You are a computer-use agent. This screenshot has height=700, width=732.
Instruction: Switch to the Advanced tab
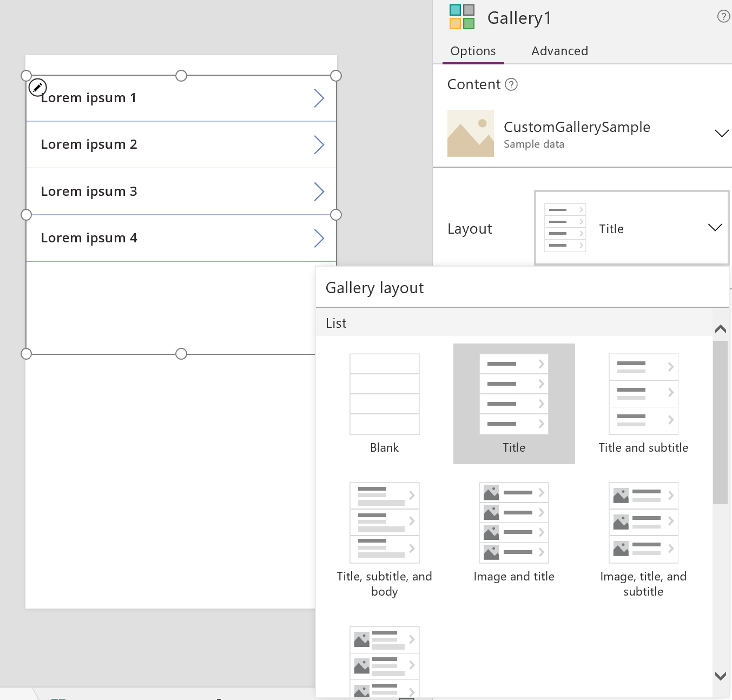[559, 51]
